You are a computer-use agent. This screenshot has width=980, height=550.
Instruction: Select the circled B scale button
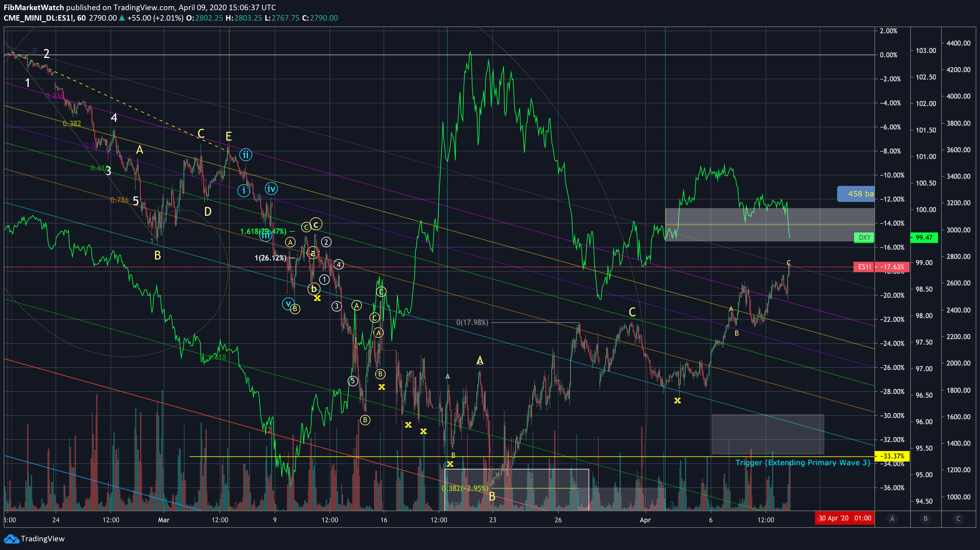[925, 519]
